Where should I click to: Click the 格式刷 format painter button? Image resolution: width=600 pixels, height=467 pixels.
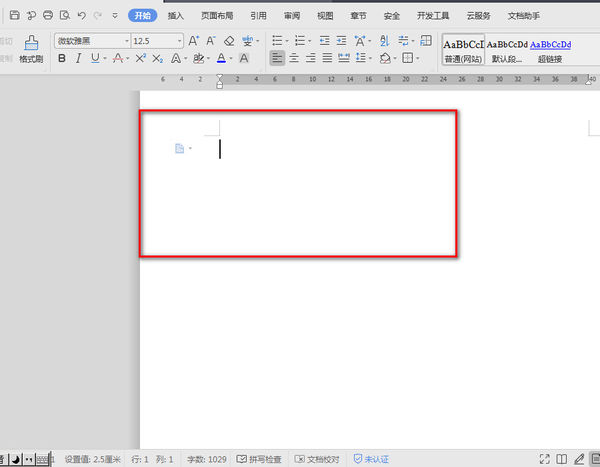[31, 49]
